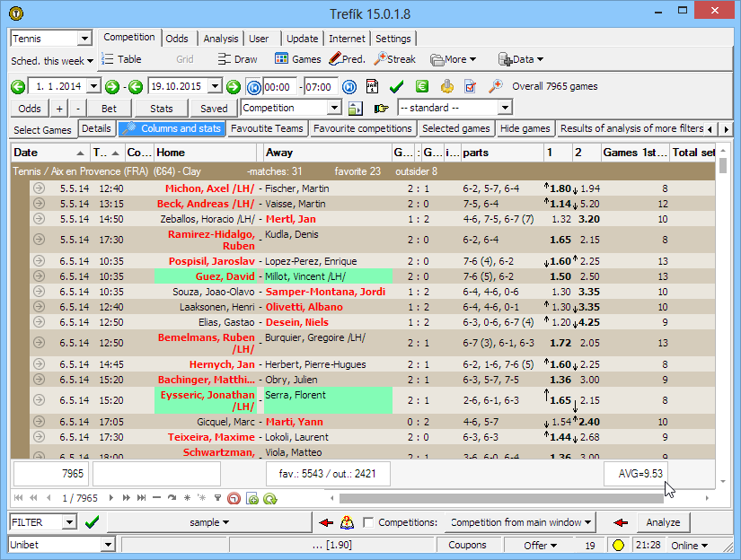This screenshot has height=560, width=741.
Task: Switch to the Analysis tab
Action: click(220, 39)
